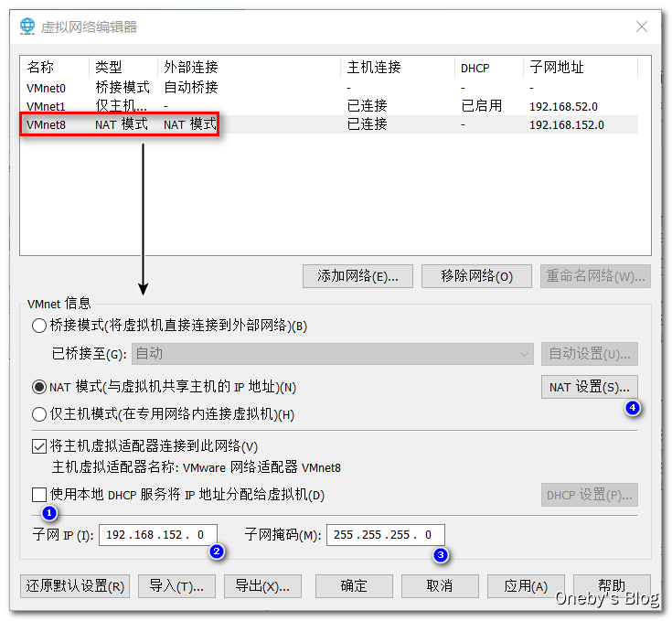Click 桥接模式 type cell of VMnet0

tap(123, 88)
